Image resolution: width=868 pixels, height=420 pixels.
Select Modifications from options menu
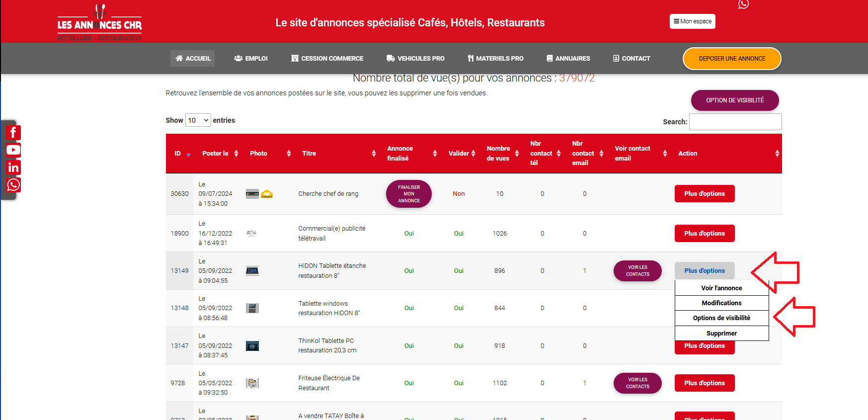coord(721,303)
